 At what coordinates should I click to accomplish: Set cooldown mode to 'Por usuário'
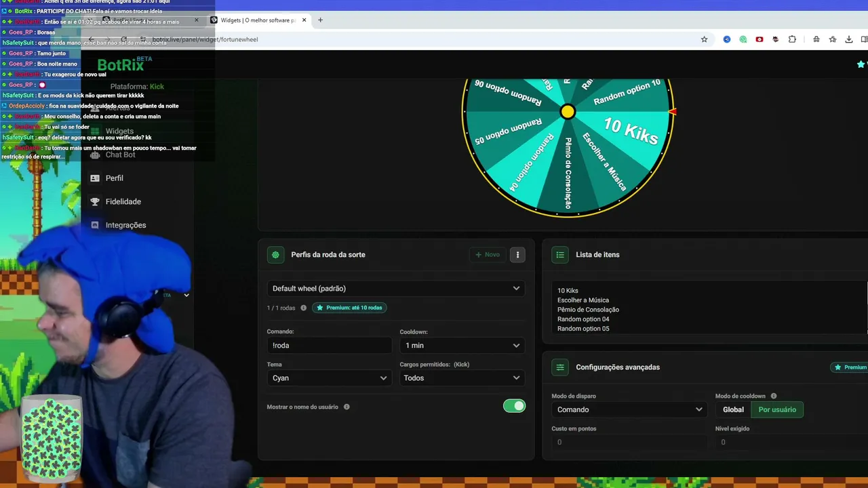777,409
